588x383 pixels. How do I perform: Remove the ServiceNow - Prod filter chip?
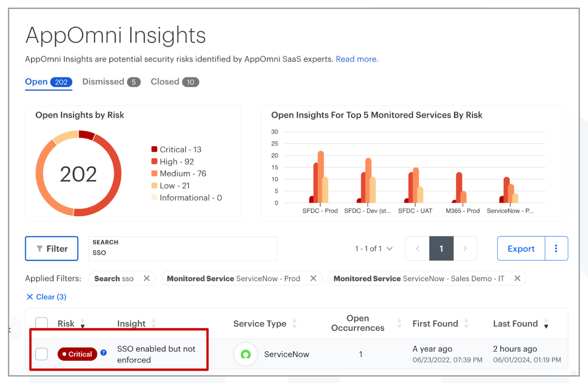point(313,278)
